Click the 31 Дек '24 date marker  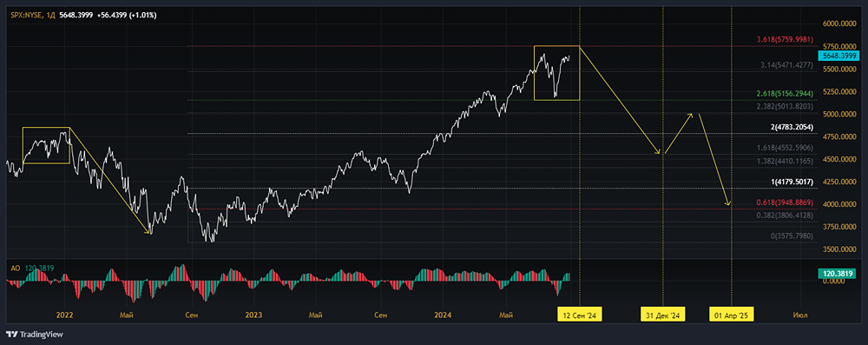tap(663, 315)
